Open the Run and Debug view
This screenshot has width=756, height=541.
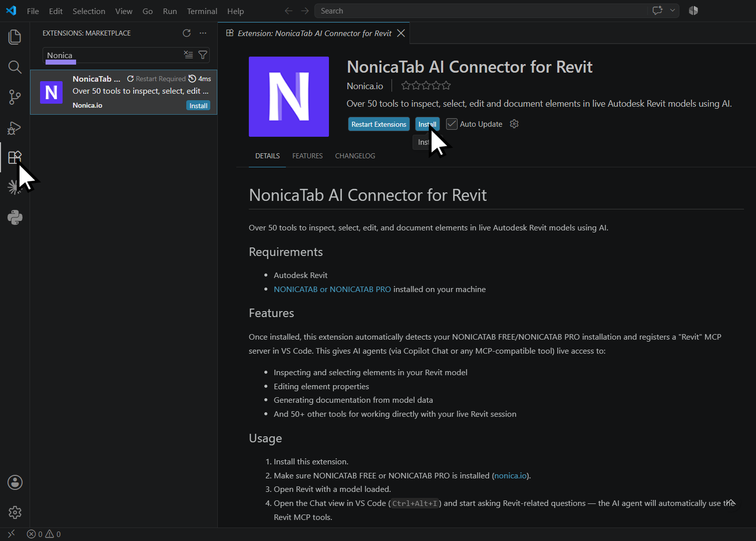click(15, 128)
